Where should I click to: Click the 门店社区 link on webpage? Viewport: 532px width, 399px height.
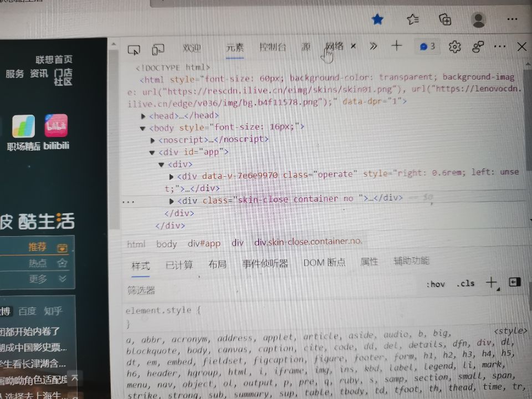tap(63, 77)
